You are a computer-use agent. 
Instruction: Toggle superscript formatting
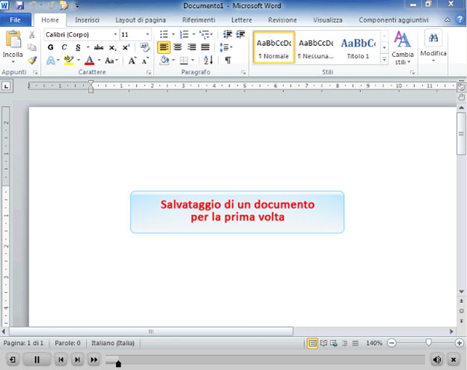tap(126, 48)
